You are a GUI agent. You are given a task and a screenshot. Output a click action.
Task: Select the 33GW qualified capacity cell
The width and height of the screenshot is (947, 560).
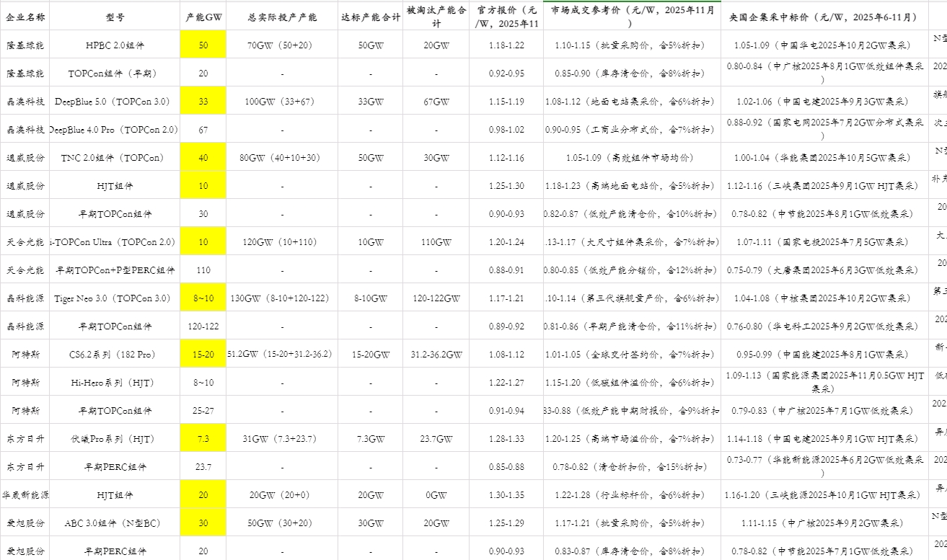click(x=371, y=101)
